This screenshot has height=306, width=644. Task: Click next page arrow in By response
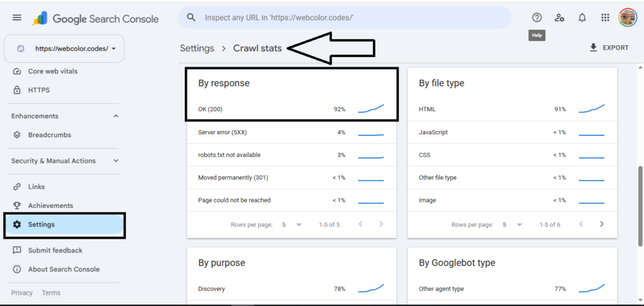(381, 224)
